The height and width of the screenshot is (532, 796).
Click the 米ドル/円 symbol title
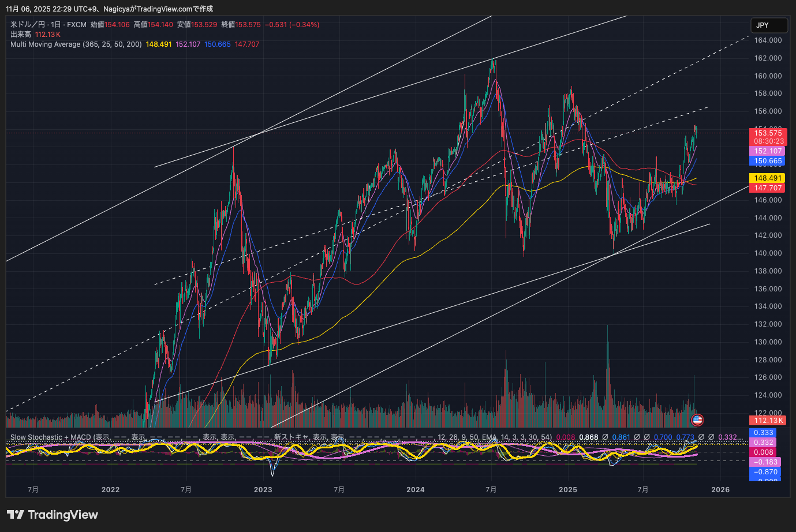click(28, 25)
